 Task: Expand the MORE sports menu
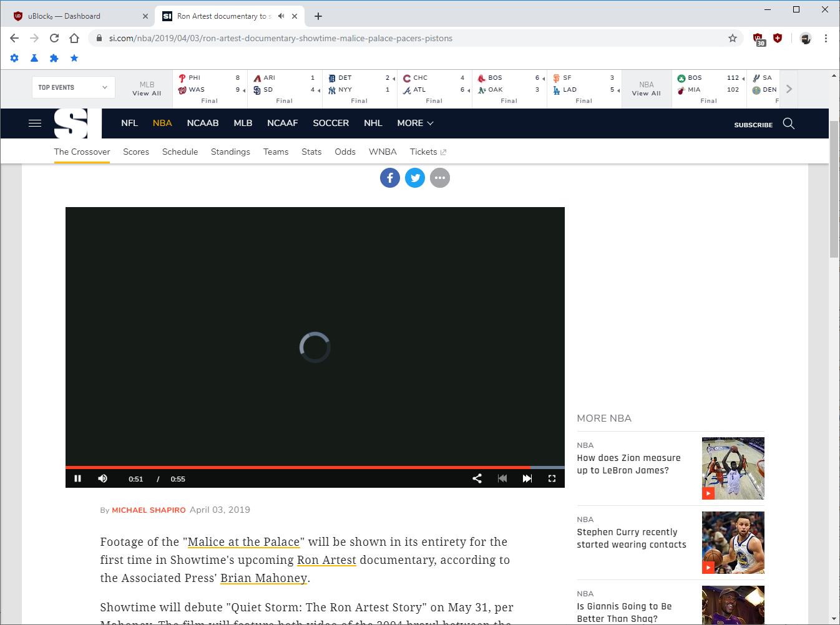point(414,123)
